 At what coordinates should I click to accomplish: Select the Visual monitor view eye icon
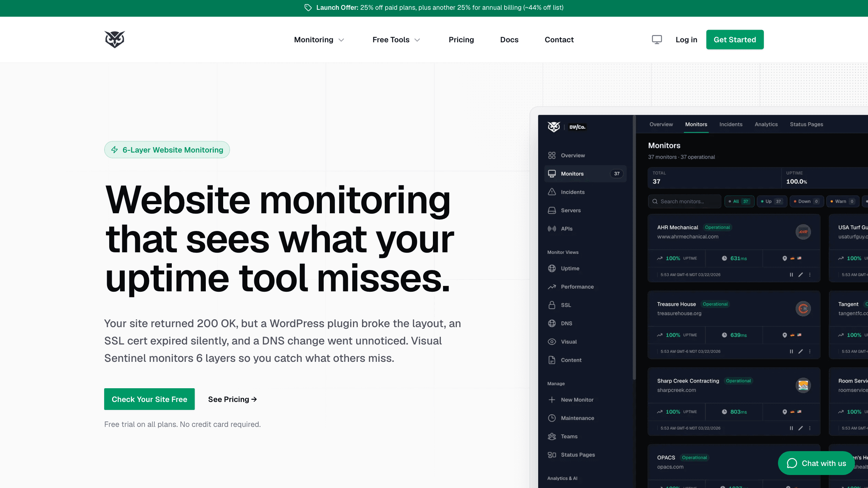pos(552,341)
